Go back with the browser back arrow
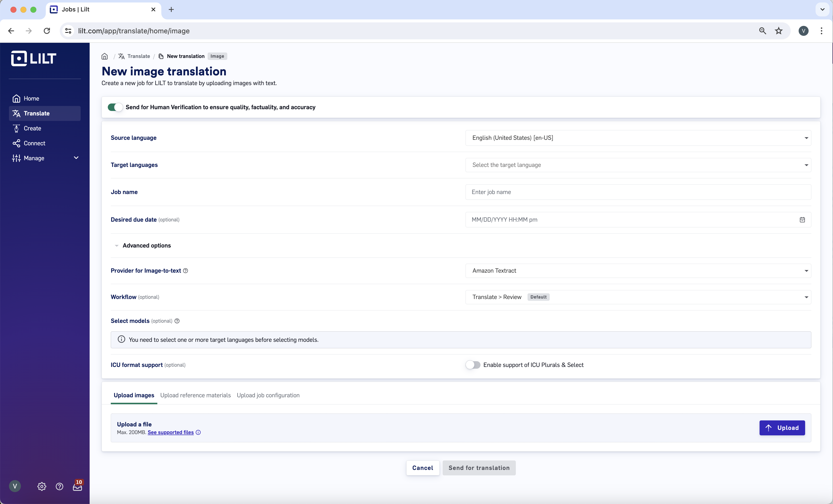Image resolution: width=833 pixels, height=504 pixels. (11, 31)
